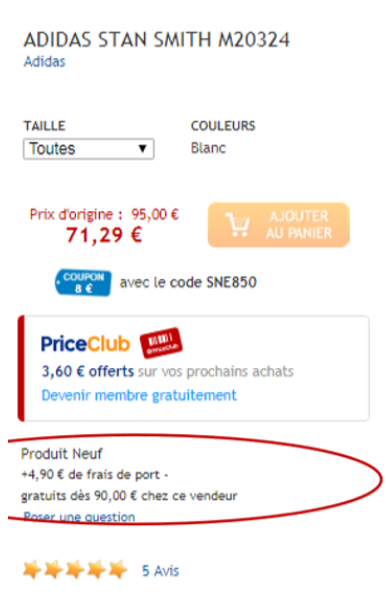Open the Poser une question link
The height and width of the screenshot is (608, 386).
79,517
